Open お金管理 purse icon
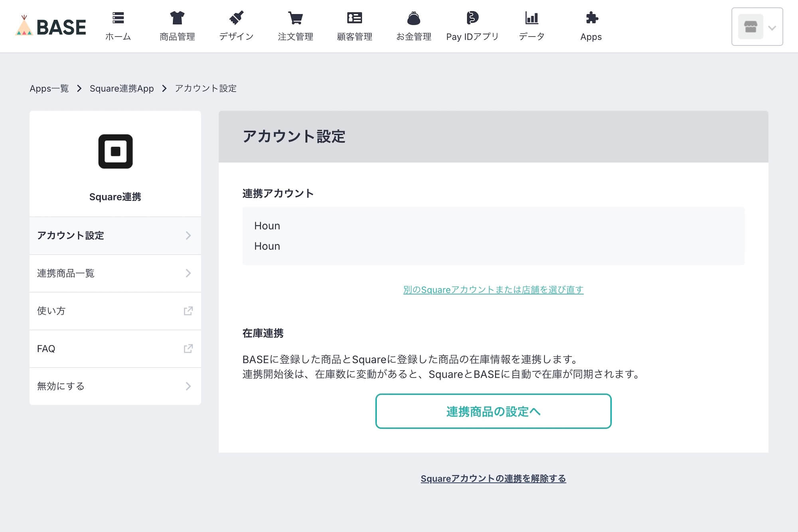The width and height of the screenshot is (798, 532). 414,18
